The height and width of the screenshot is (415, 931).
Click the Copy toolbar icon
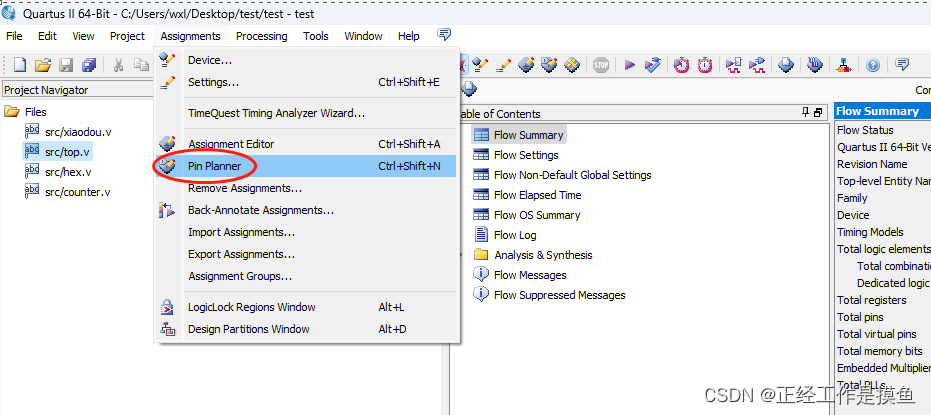pos(141,65)
